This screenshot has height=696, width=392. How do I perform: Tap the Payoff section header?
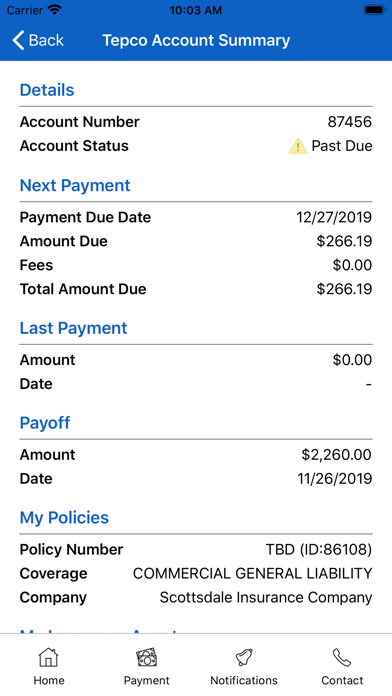[45, 423]
